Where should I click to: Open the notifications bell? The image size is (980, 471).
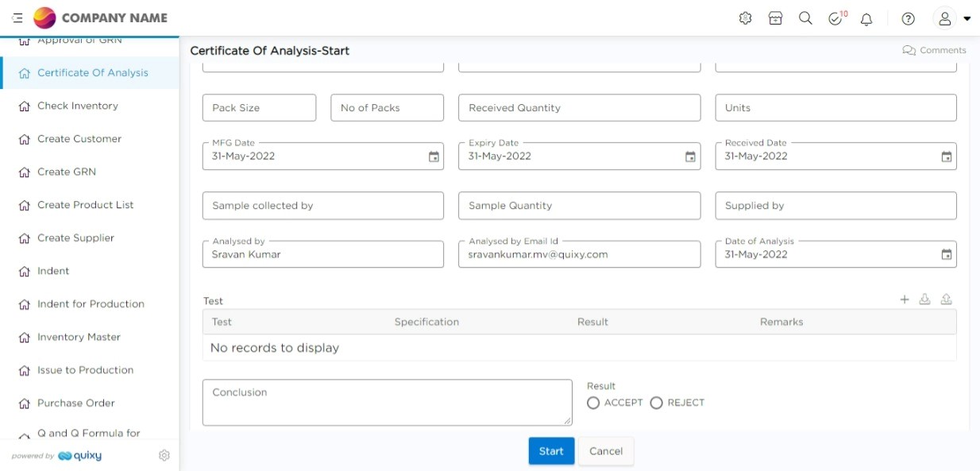tap(866, 19)
